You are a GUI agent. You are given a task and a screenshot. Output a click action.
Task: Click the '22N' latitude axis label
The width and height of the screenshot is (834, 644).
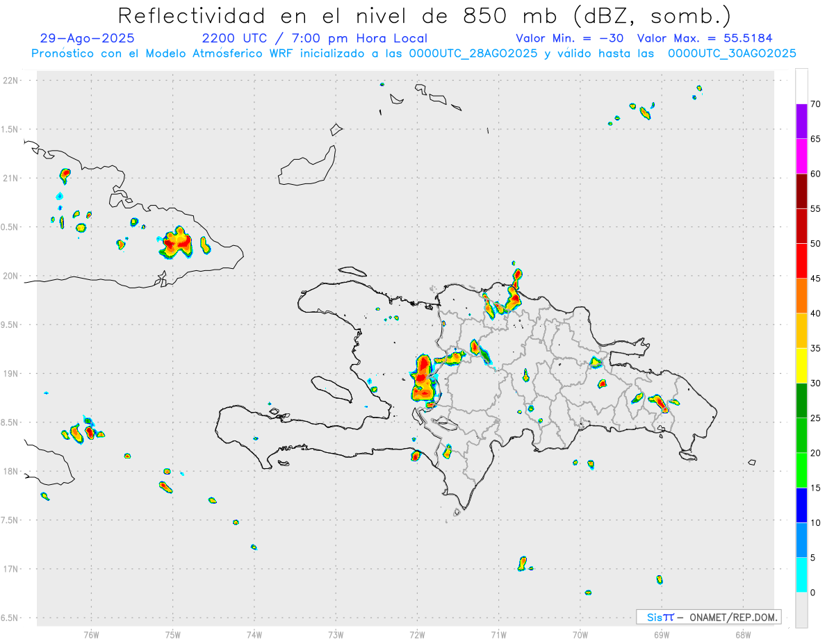point(12,81)
